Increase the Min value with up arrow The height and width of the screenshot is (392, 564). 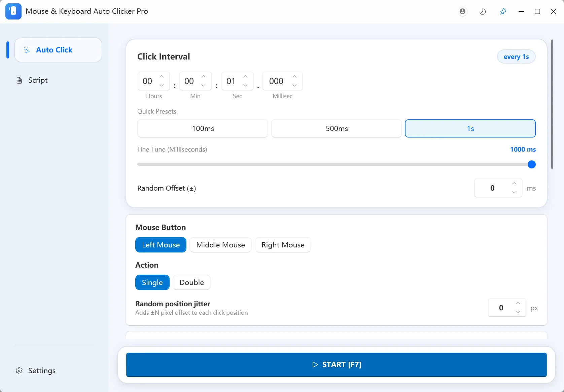[204, 77]
